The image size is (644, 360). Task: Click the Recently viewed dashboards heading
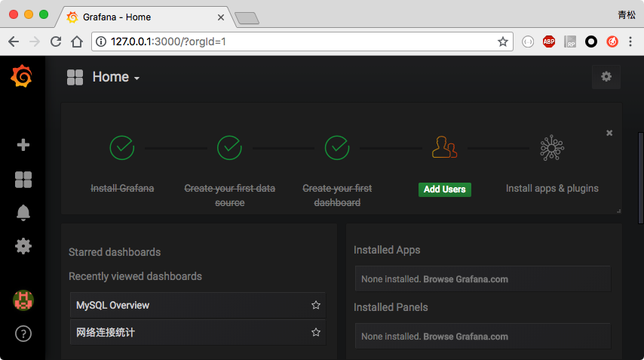pyautogui.click(x=135, y=276)
